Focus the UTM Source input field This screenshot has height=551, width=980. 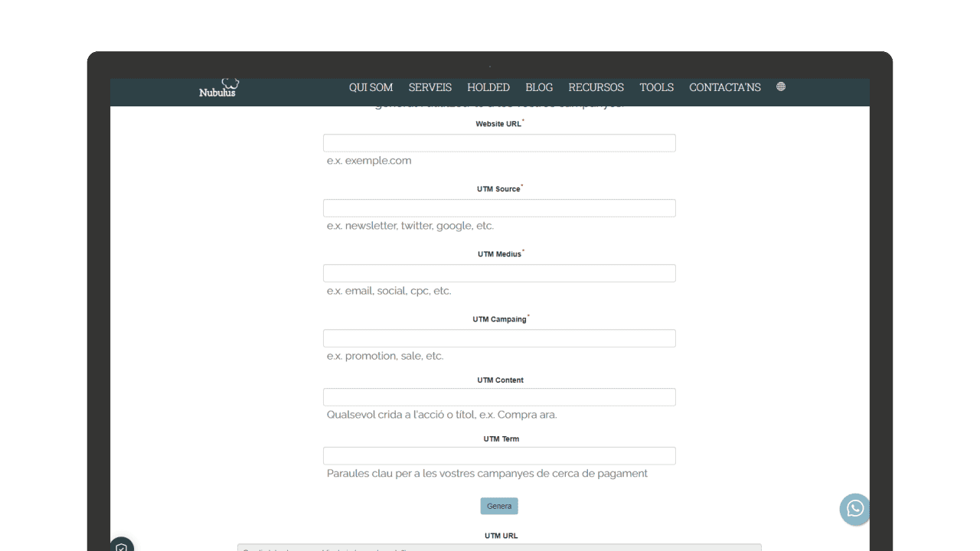coord(499,207)
